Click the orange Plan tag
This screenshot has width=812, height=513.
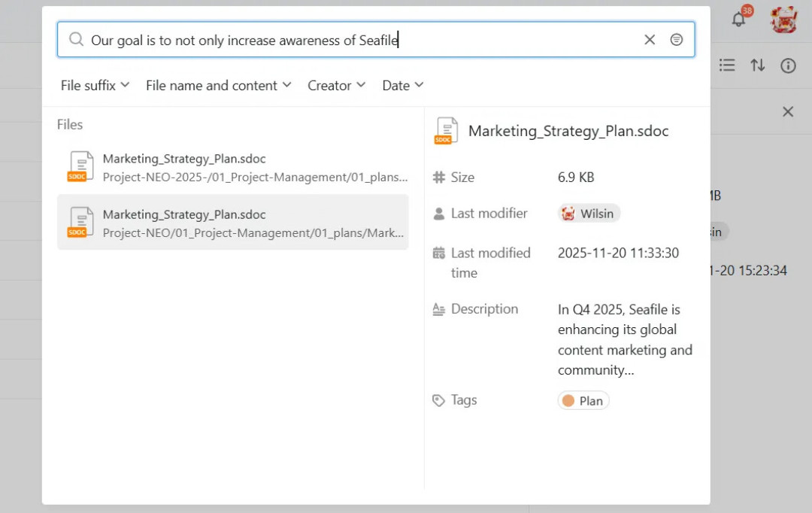tap(583, 401)
